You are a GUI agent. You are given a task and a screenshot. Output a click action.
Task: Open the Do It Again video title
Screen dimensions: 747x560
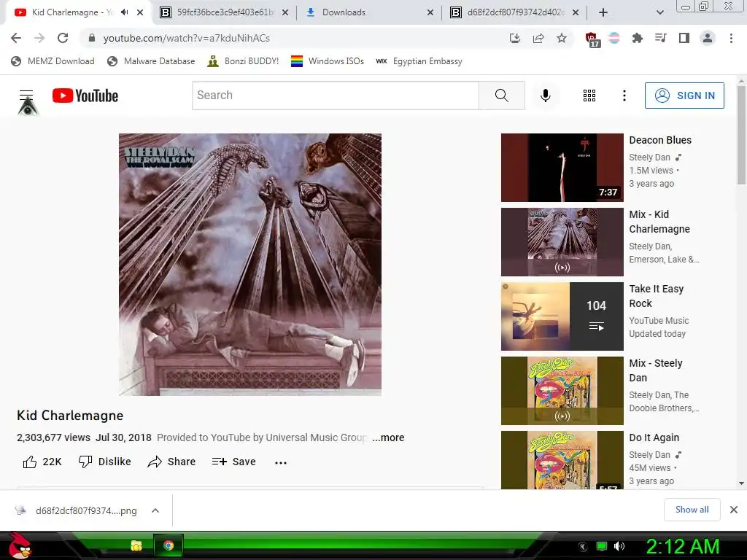click(654, 437)
